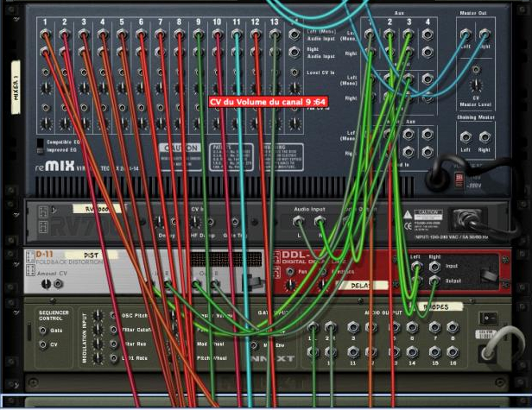This screenshot has height=410, width=532.
Task: Click the Chaining Master Right jack
Action: 484,136
